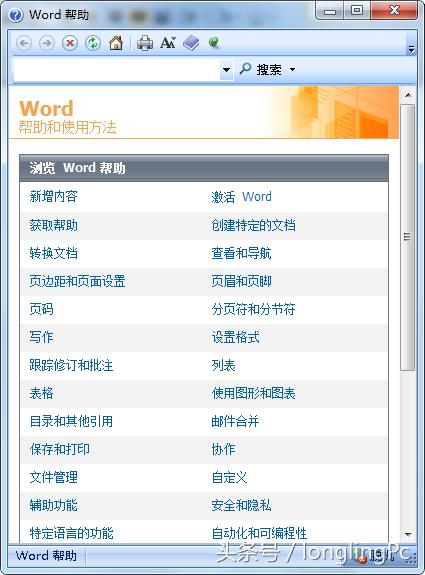Image resolution: width=425 pixels, height=575 pixels.
Task: Open the 安全和隐私 link
Action: tap(241, 505)
